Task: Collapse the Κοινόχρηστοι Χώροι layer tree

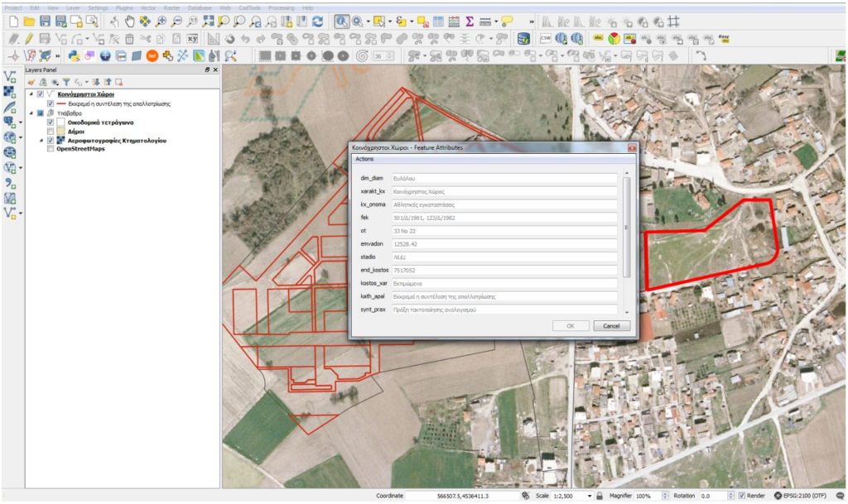Action: 31,94
